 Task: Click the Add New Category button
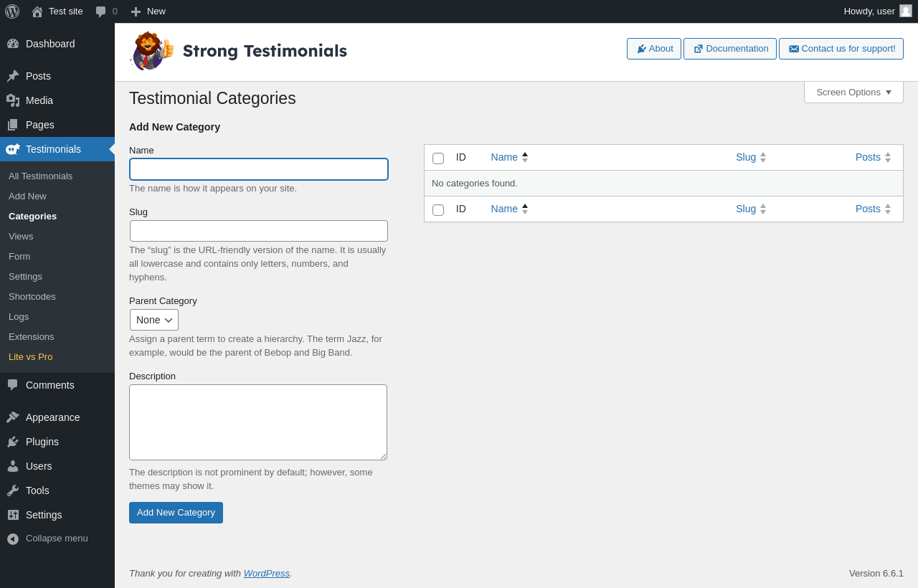176,513
